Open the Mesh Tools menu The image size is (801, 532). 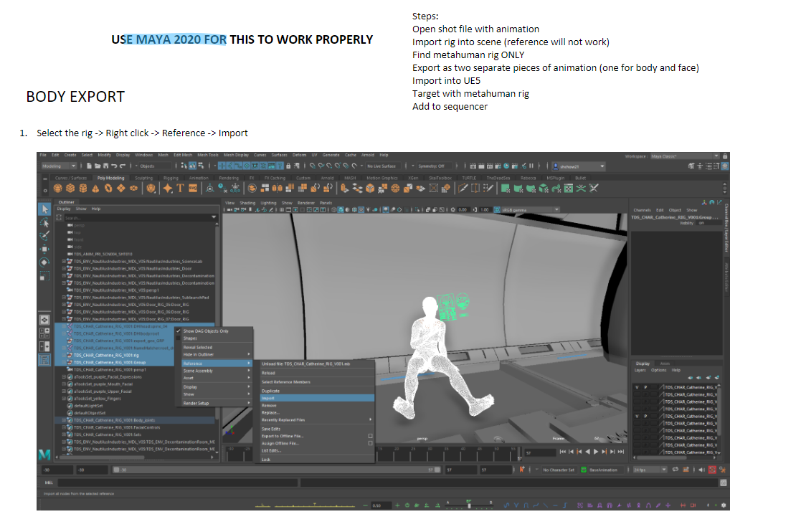(207, 155)
